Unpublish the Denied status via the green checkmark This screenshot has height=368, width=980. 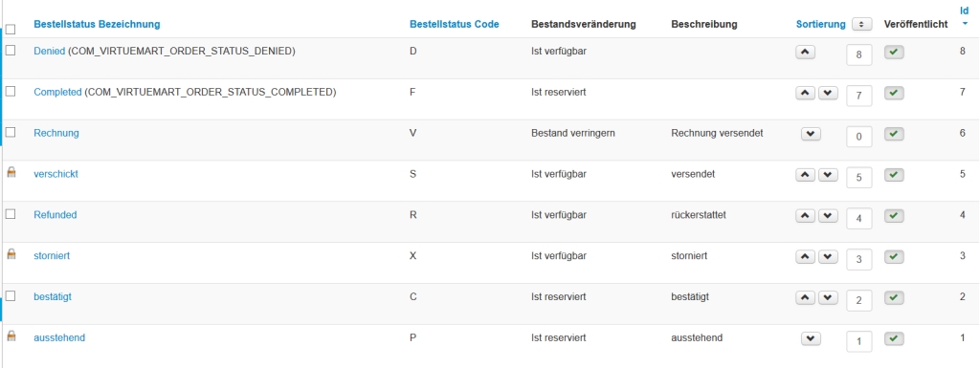pyautogui.click(x=895, y=53)
